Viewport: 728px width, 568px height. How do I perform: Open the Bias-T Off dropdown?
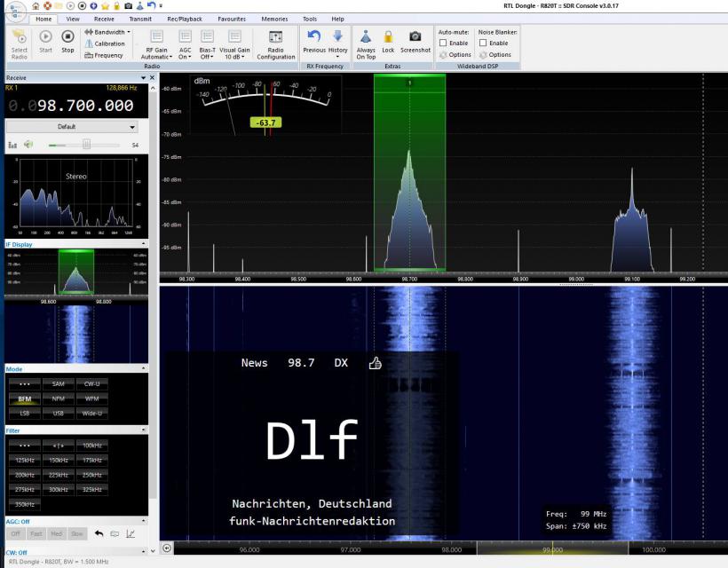[207, 44]
